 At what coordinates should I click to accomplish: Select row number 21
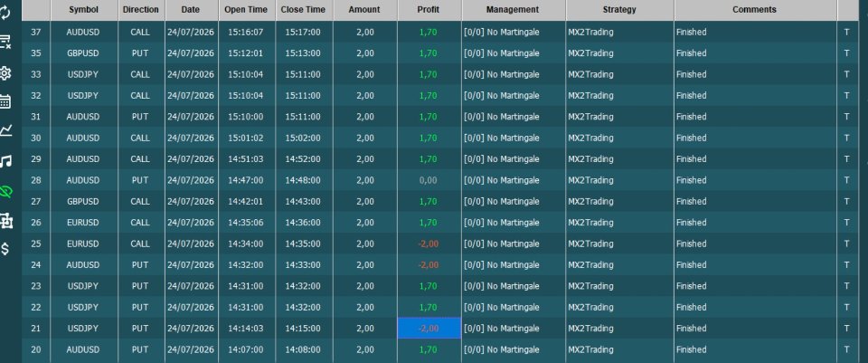36,328
